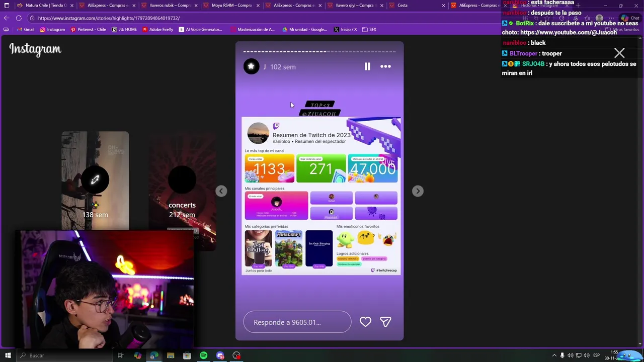644x362 pixels.
Task: Click the '1133' hours stat card in story
Action: click(x=269, y=168)
